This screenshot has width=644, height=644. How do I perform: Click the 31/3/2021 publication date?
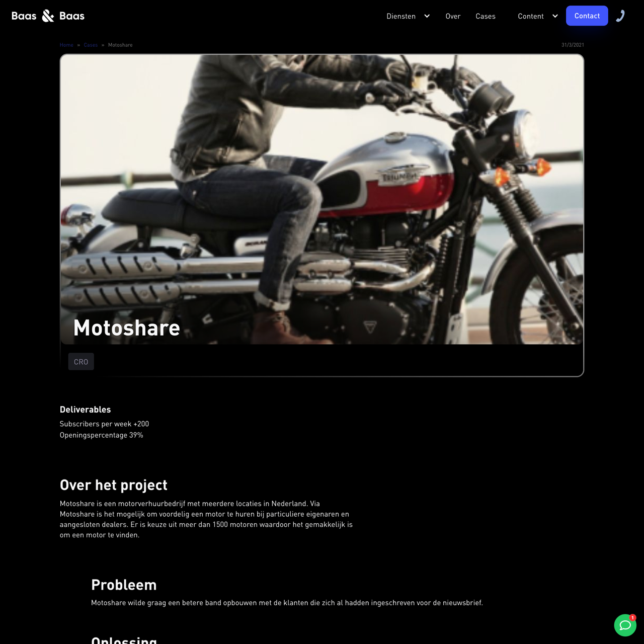[573, 45]
